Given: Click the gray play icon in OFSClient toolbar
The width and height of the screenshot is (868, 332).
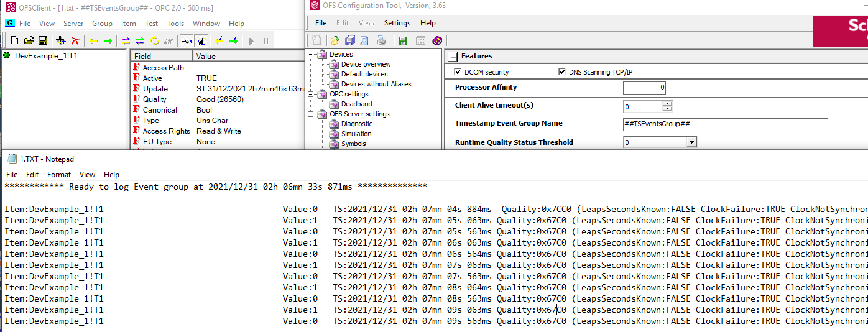Looking at the screenshot, I should click(251, 40).
